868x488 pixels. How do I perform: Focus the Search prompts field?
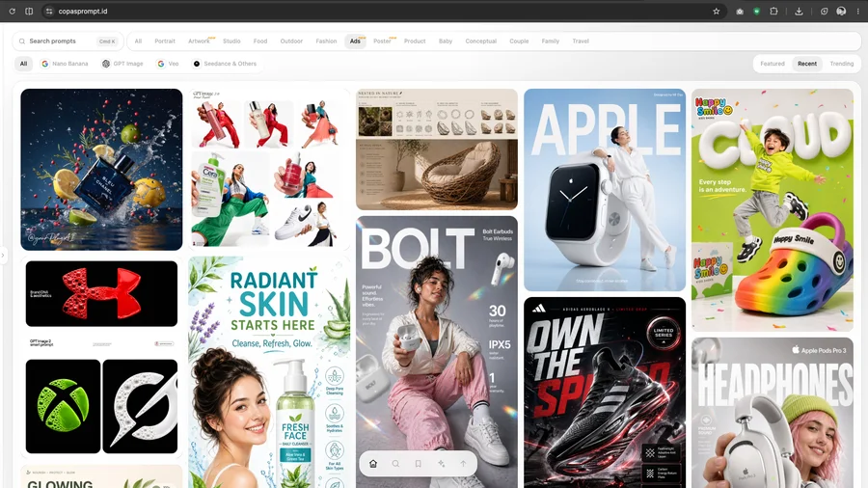[68, 41]
